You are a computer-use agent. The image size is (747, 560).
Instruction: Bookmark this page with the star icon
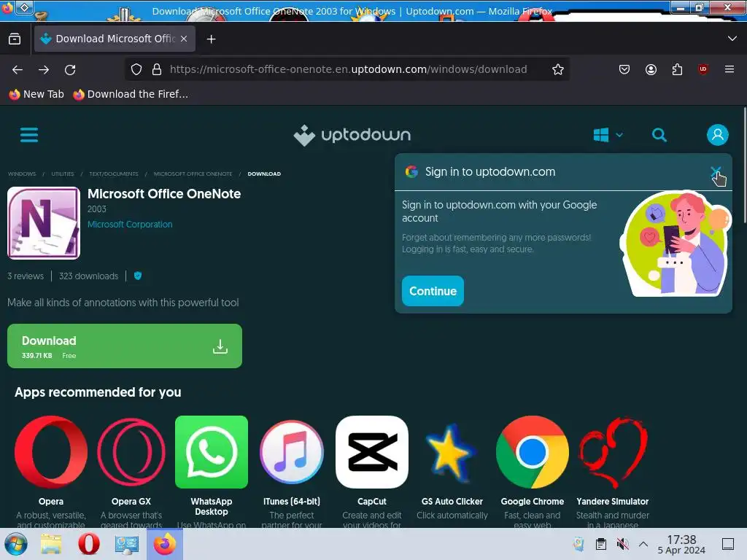tap(558, 69)
